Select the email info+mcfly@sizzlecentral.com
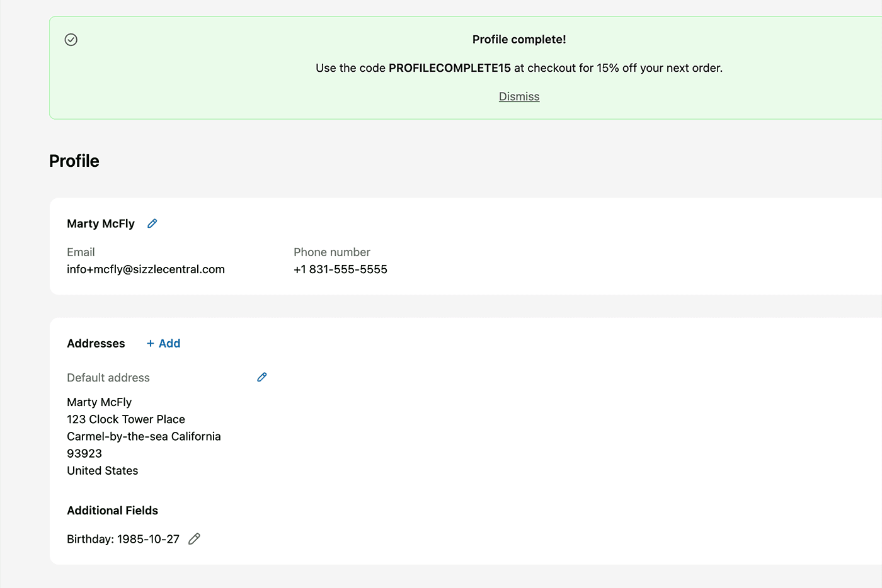Viewport: 882px width, 588px height. 146,269
